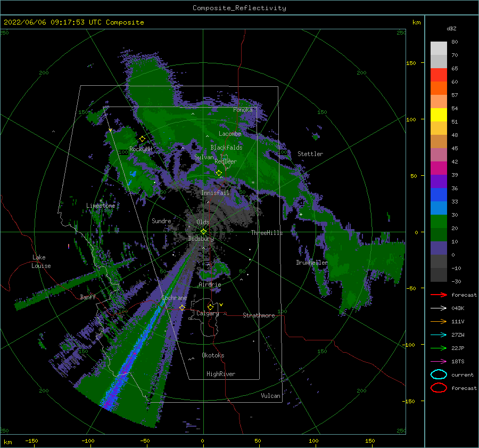Viewport: 479px width, 448px height.
Task: Click the km unit label at top right
Action: click(416, 22)
